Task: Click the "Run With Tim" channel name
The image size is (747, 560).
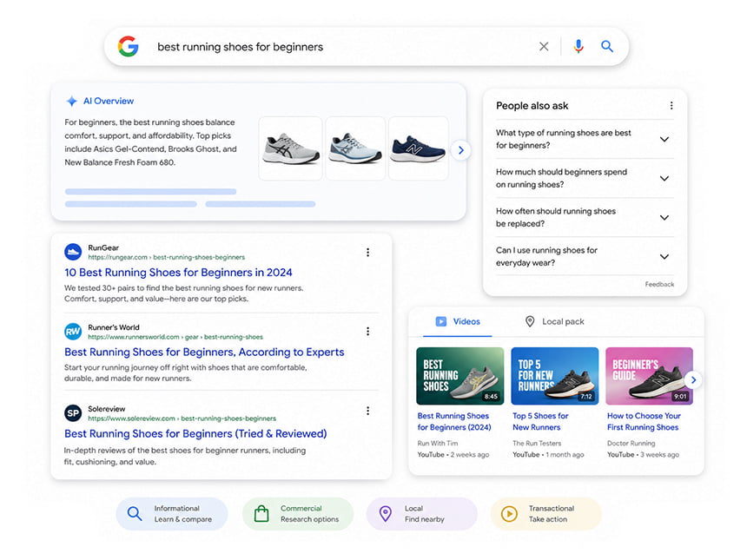Action: 437,444
